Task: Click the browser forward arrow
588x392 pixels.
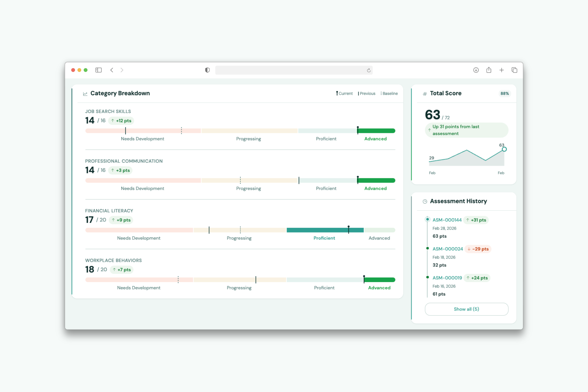Action: tap(122, 70)
